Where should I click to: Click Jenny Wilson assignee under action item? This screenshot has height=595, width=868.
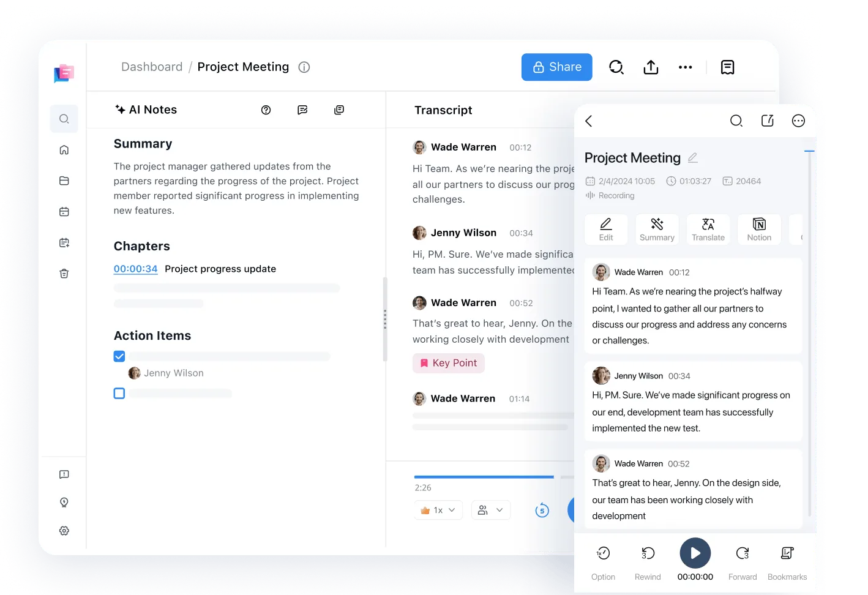tap(166, 373)
